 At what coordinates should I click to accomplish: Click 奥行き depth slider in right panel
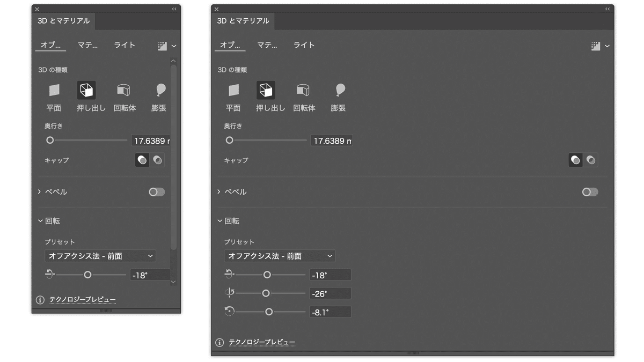click(x=266, y=141)
